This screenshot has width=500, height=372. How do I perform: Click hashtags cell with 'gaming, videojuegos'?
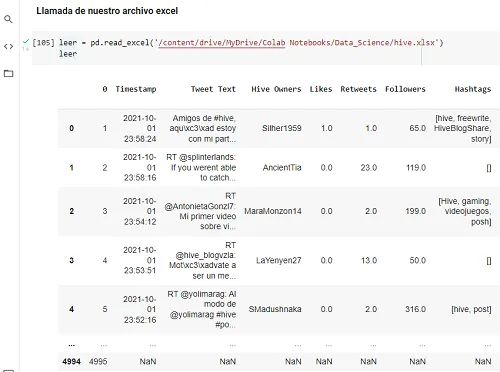tap(465, 211)
